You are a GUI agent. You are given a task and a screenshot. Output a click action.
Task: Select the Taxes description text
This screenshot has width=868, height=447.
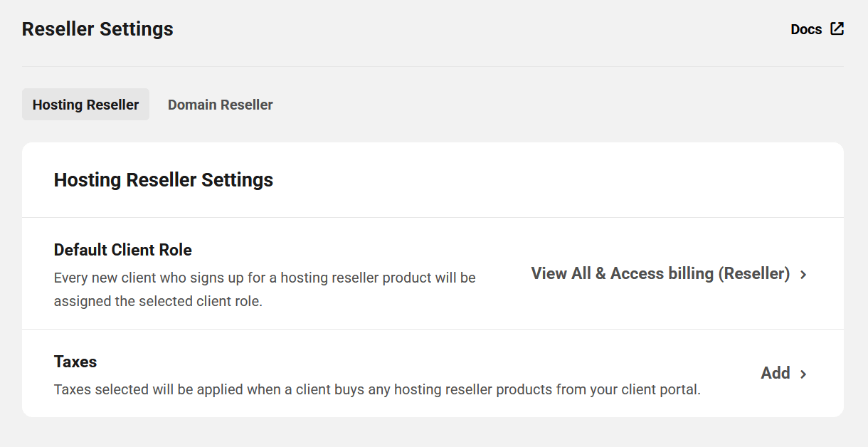pos(377,389)
